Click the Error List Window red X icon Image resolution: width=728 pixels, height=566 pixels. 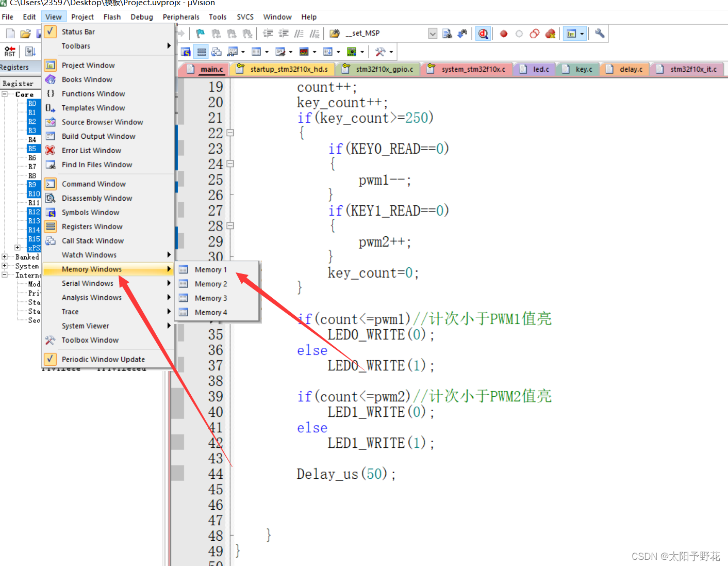pyautogui.click(x=50, y=150)
